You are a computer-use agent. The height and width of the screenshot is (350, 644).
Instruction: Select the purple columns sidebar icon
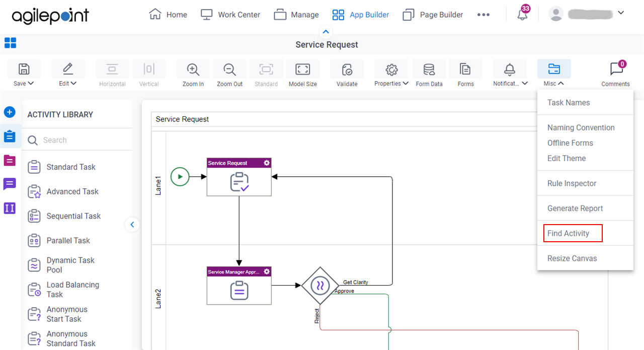[10, 208]
